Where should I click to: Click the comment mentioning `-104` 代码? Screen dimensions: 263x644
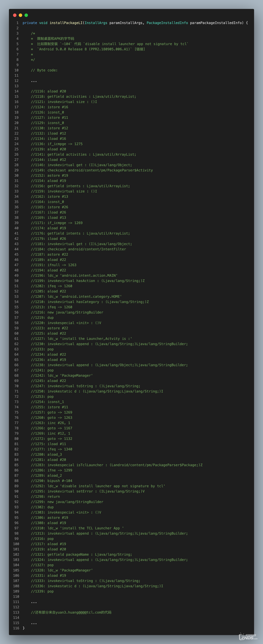coord(110,44)
